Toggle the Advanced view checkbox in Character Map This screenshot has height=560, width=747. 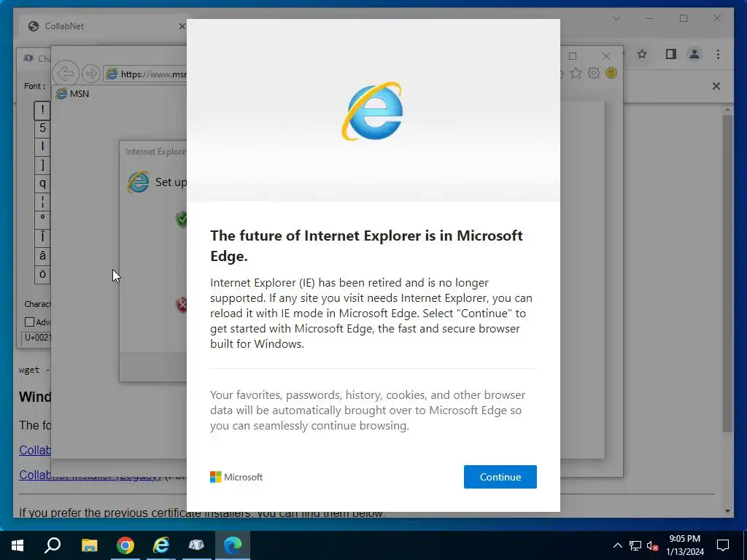[29, 322]
